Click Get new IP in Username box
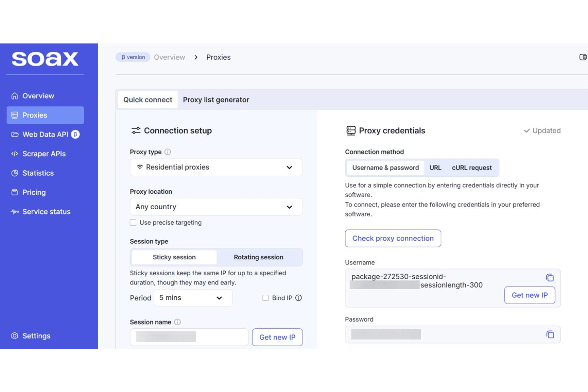This screenshot has width=588, height=392. 530,295
